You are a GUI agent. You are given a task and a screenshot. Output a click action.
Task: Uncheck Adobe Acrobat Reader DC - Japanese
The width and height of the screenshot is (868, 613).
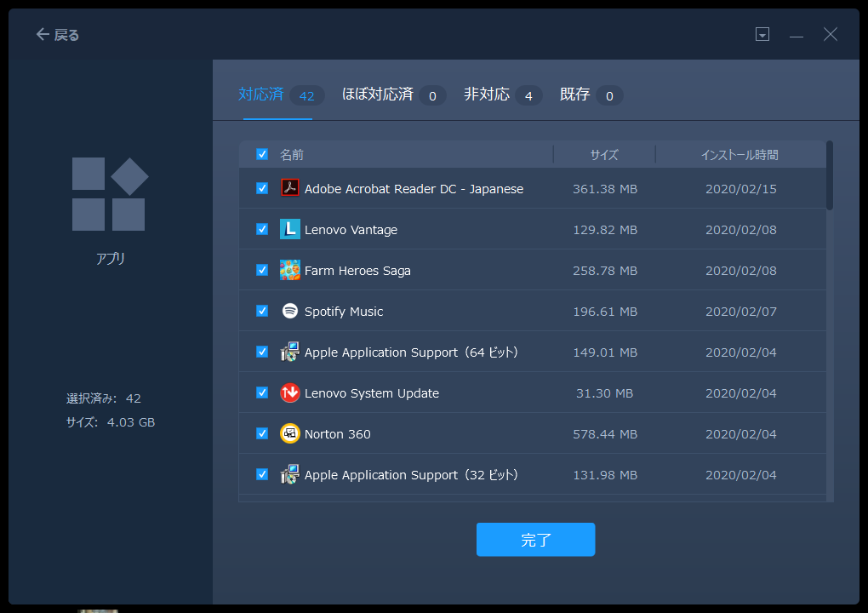[262, 188]
